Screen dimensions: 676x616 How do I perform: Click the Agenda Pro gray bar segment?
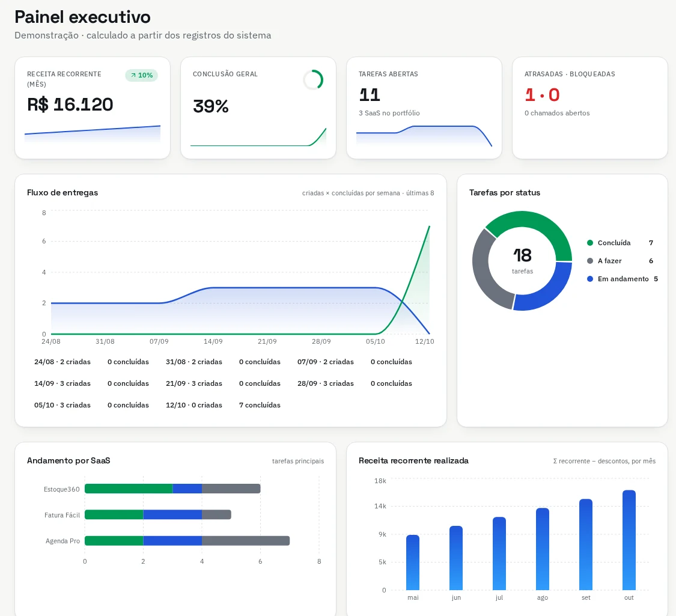point(246,540)
